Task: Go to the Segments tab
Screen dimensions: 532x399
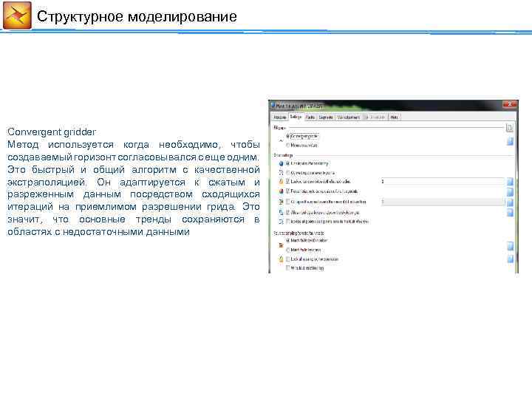Action: [326, 117]
